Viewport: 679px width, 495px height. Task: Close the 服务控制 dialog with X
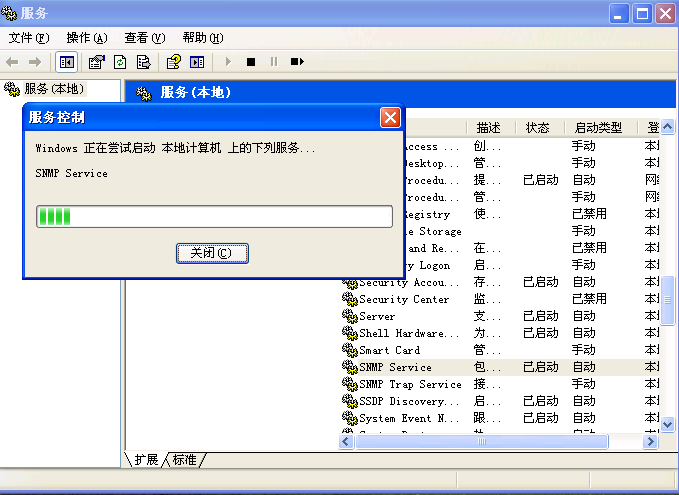390,117
